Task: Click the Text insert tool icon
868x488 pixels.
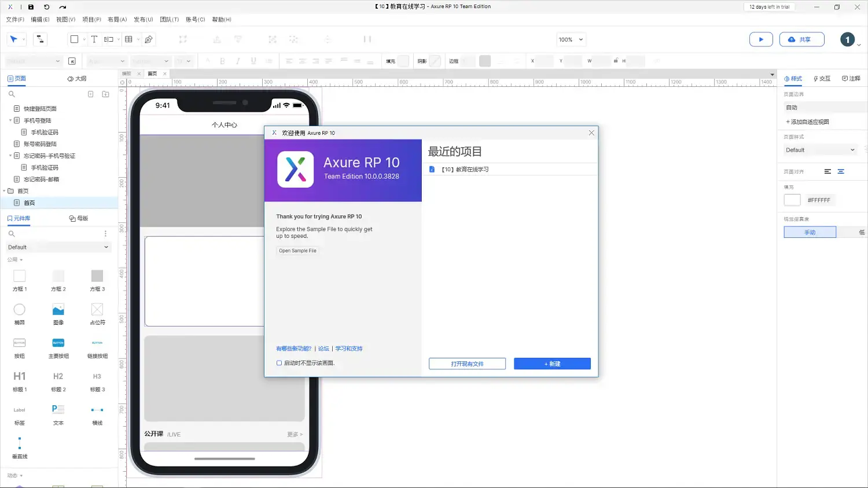Action: point(94,39)
